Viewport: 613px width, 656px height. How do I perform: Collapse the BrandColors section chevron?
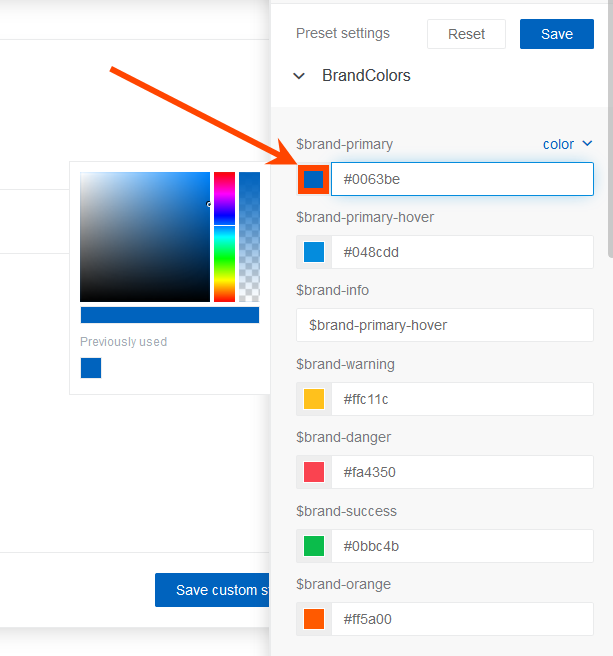pos(299,76)
